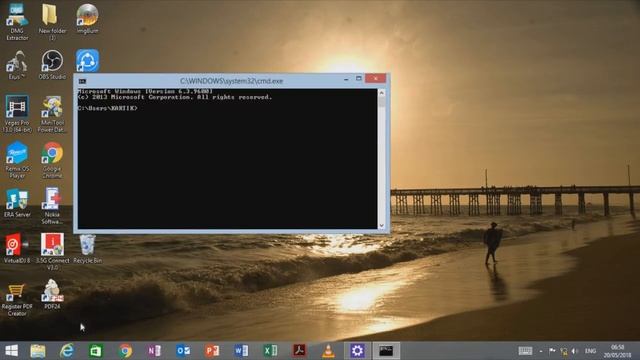Maximize the cmd.exe window

point(359,78)
